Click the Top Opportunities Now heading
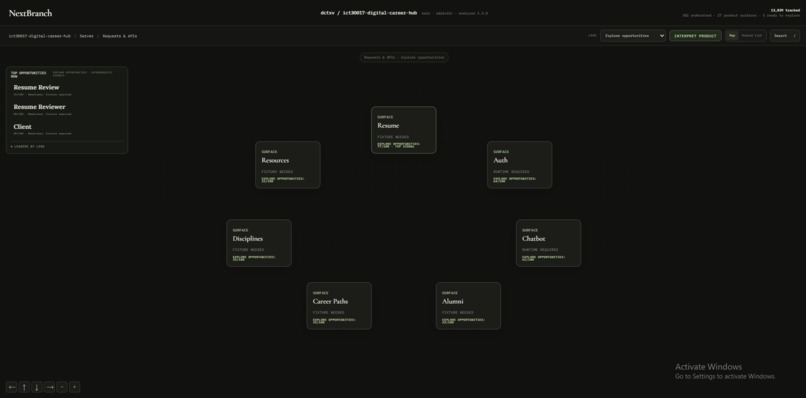 click(28, 74)
